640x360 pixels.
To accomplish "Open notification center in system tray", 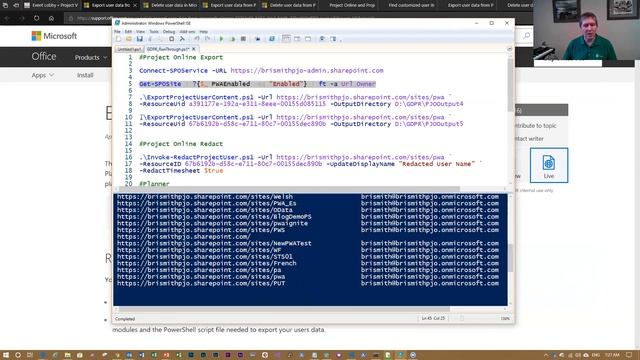I will click(x=629, y=355).
